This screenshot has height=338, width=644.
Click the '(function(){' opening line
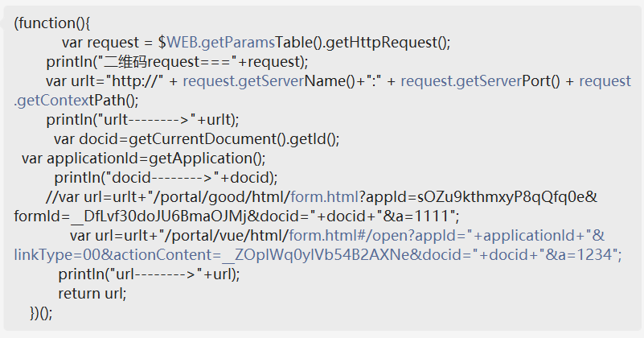(51, 23)
